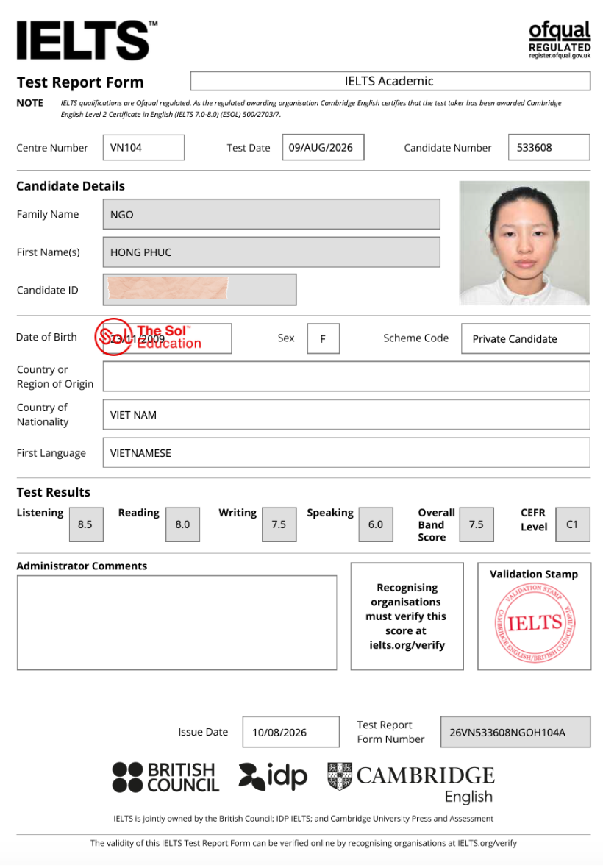Click the Issue Date field 10/08/2026
Screen dimensions: 603x868
tap(291, 732)
